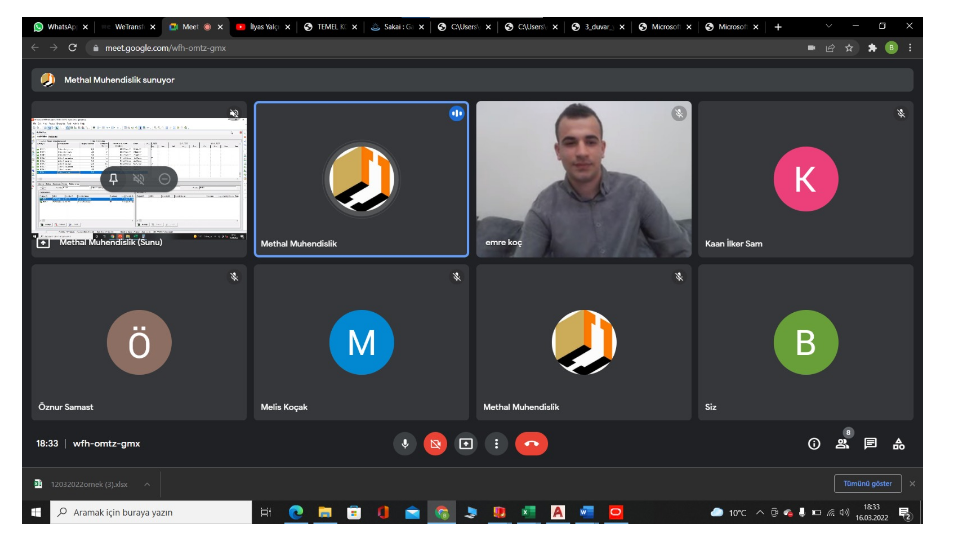
Task: Close the downloads bar
Action: point(912,484)
